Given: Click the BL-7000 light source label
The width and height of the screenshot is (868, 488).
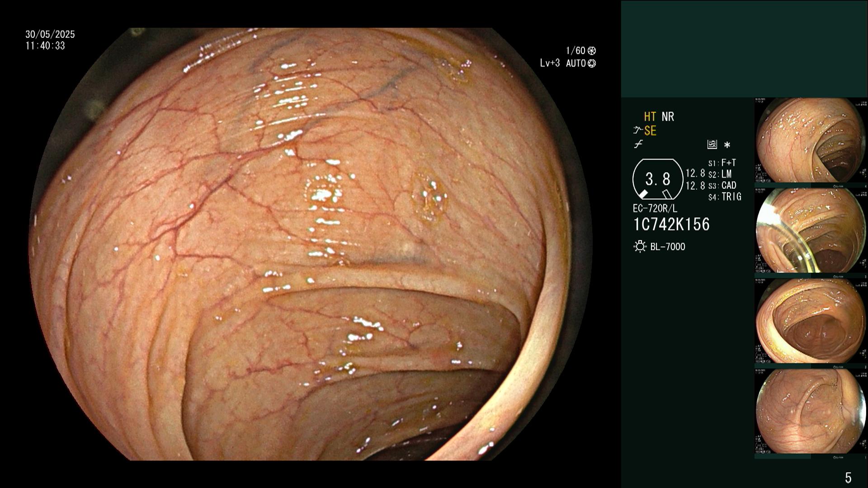Looking at the screenshot, I should [668, 247].
